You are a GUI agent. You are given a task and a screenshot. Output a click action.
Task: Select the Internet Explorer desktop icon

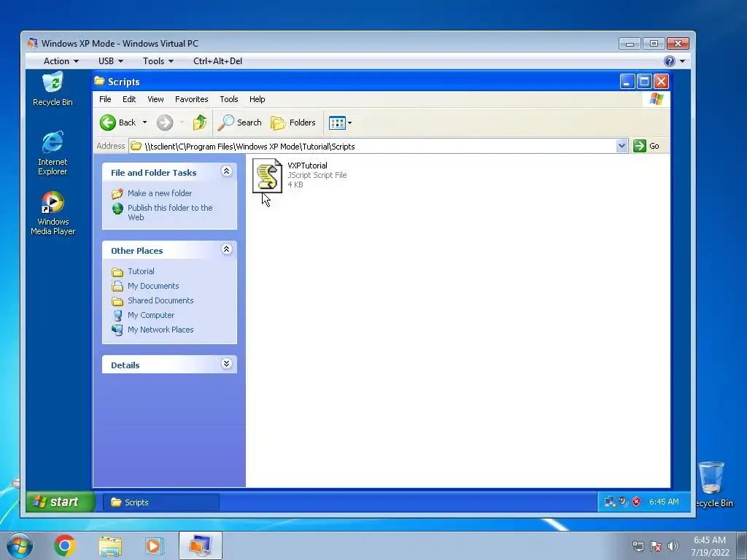point(53,152)
